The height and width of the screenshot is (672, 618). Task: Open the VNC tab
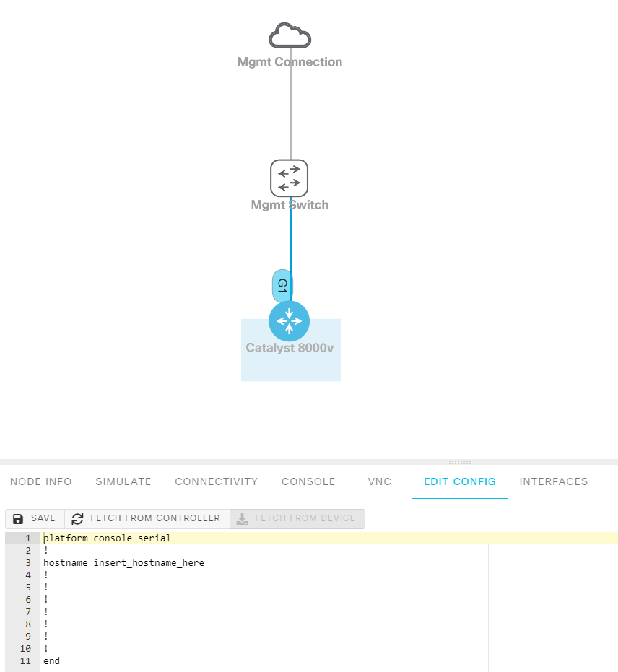380,481
